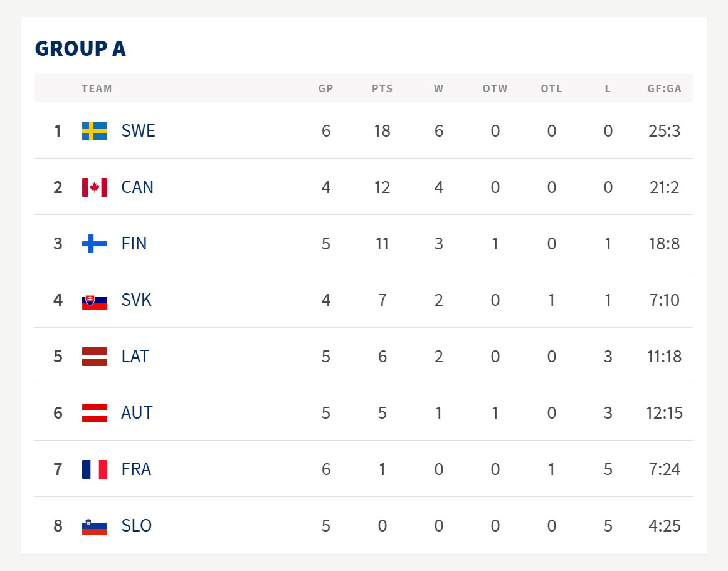Open the AUT team link
Image resolution: width=728 pixels, height=571 pixels.
137,413
